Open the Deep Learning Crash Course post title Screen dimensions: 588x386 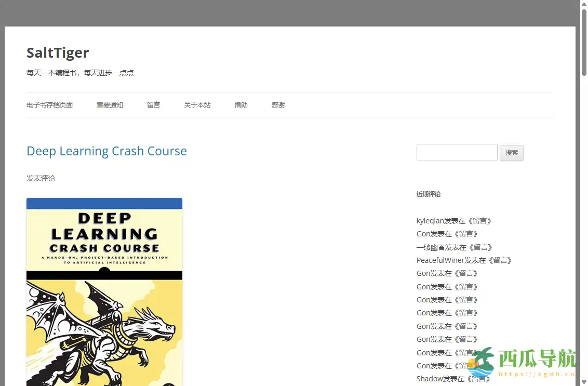pyautogui.click(x=106, y=151)
